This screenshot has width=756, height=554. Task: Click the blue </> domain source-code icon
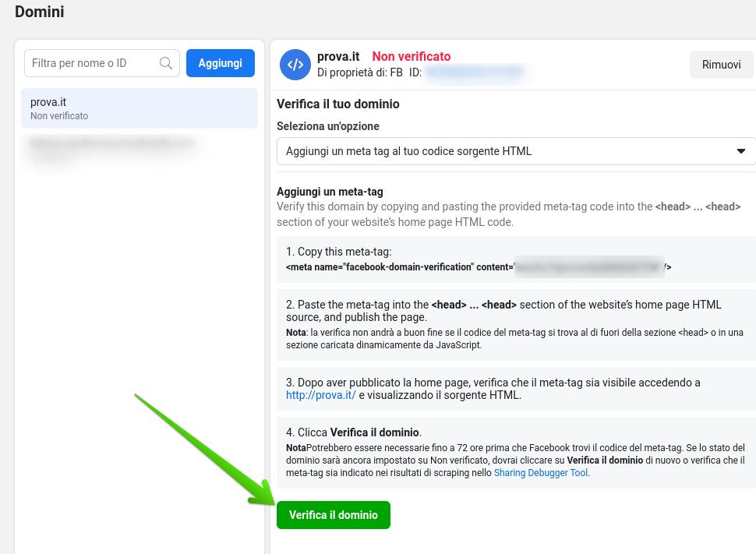[295, 65]
